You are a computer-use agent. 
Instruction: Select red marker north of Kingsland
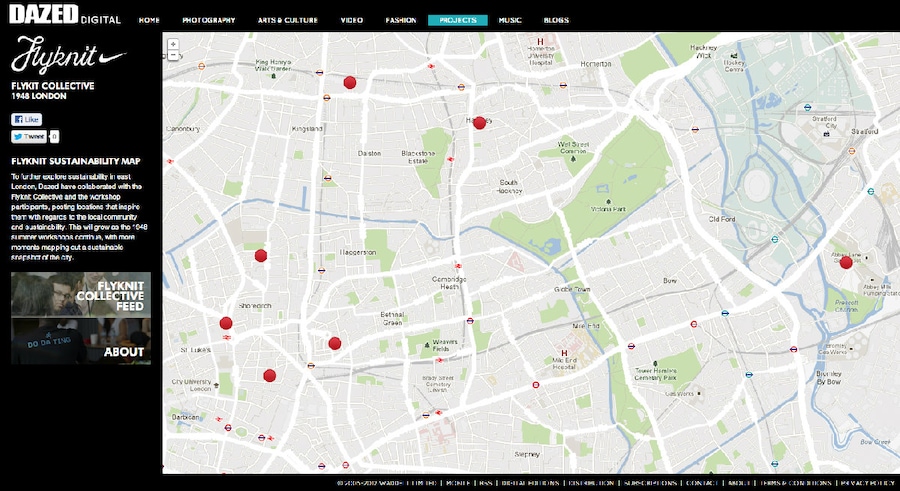[350, 83]
